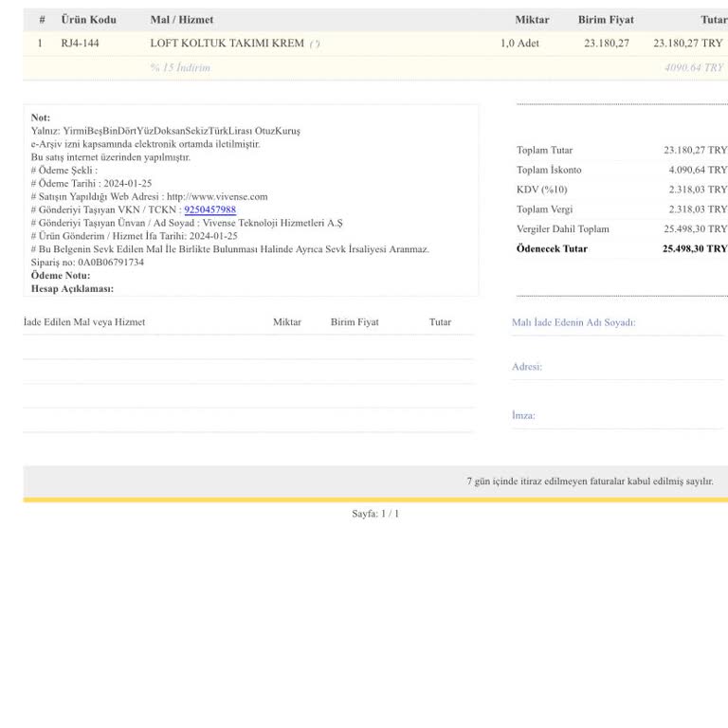Click 'Vivense Teknoloji Hizmetleri A.Ş' carrier name

[273, 223]
